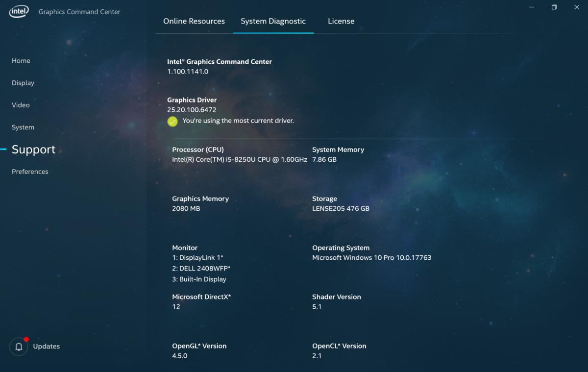The width and height of the screenshot is (588, 372).
Task: Click the Microsoft DirectX* label
Action: click(x=201, y=297)
